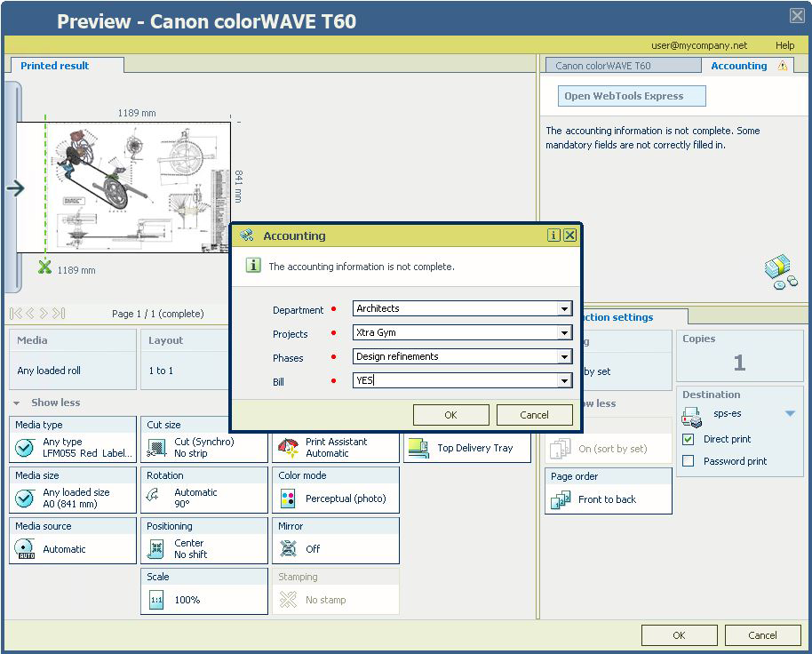Click the Rotation setting icon

coord(156,498)
